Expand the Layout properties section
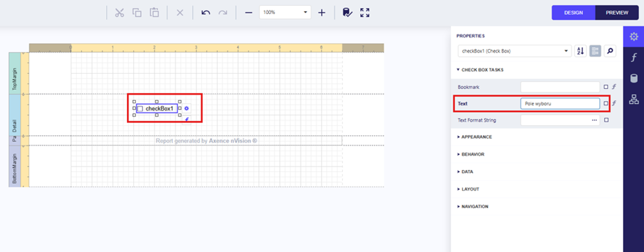644x252 pixels. coord(470,189)
